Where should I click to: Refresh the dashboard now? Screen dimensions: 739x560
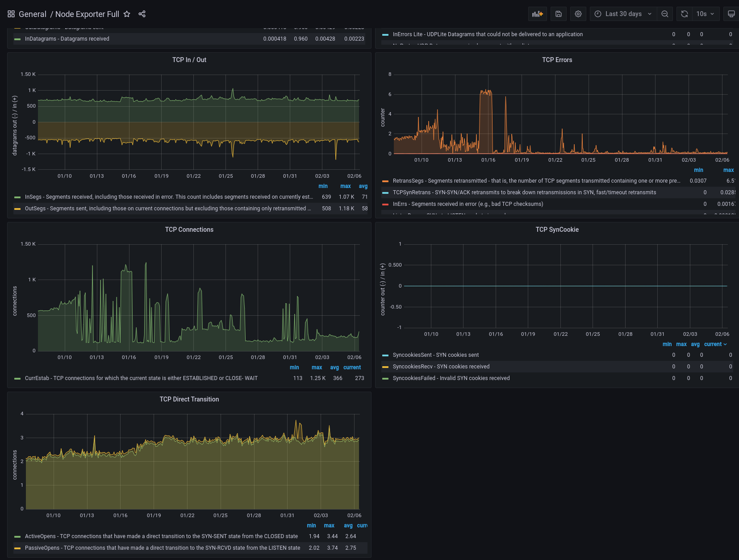tap(685, 14)
